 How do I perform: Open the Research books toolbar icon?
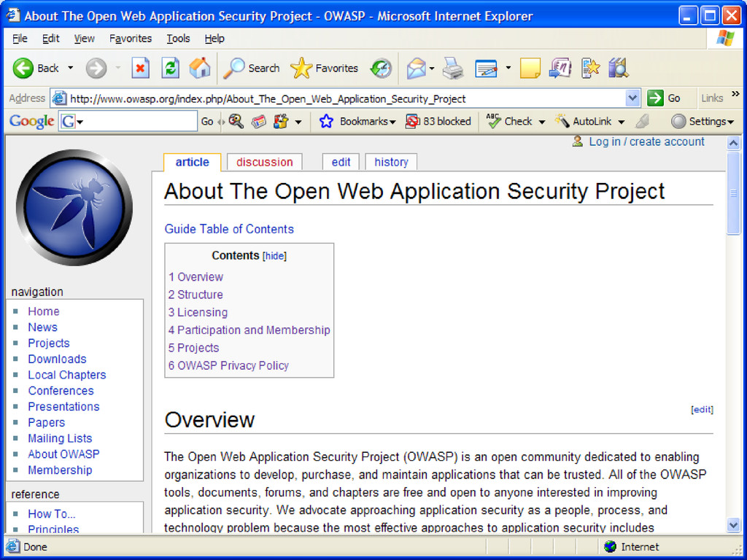[619, 68]
